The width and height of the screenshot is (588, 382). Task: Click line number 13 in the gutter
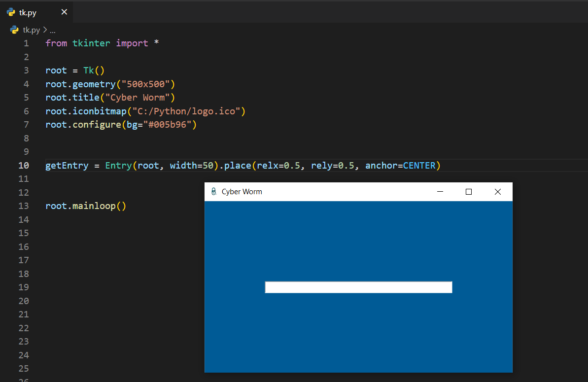click(x=24, y=206)
